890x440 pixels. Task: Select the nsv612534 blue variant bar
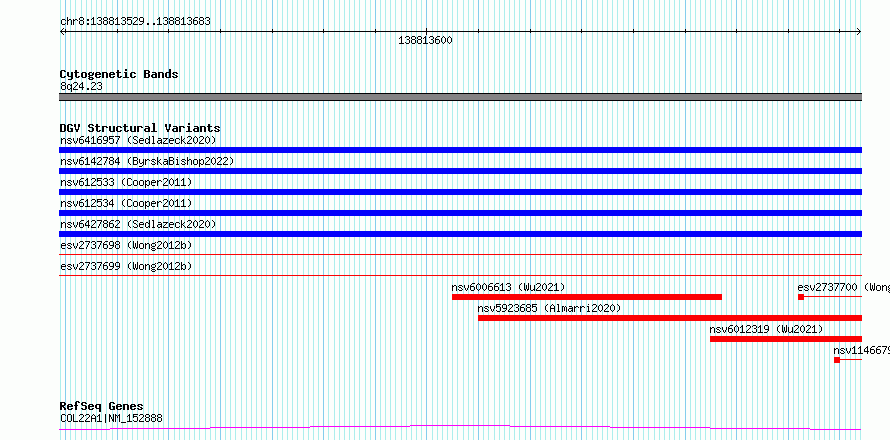[x=460, y=213]
